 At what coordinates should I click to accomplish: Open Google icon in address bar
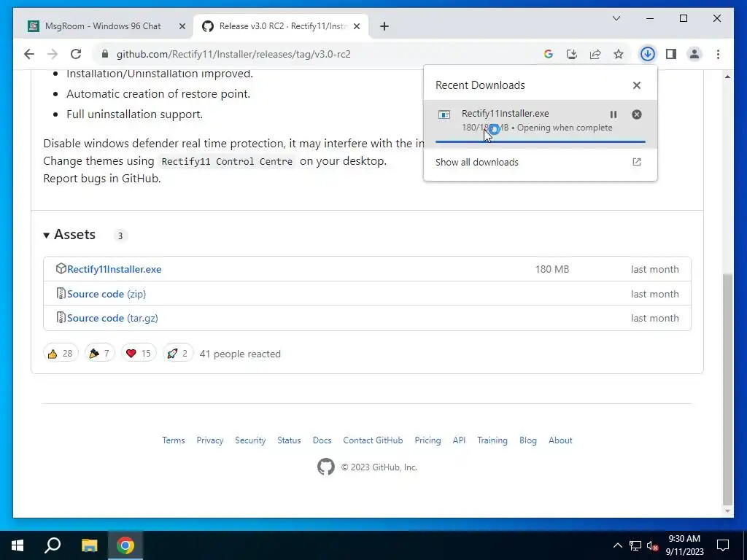(x=549, y=54)
